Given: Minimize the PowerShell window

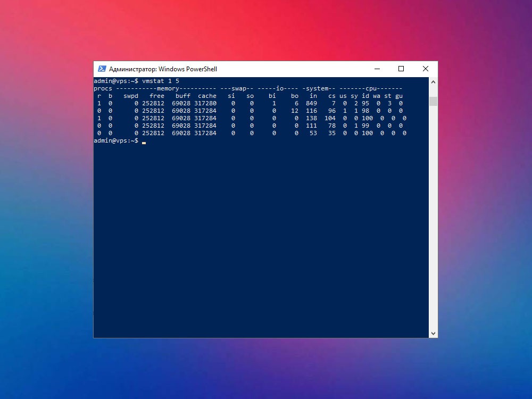Looking at the screenshot, I should [x=377, y=69].
